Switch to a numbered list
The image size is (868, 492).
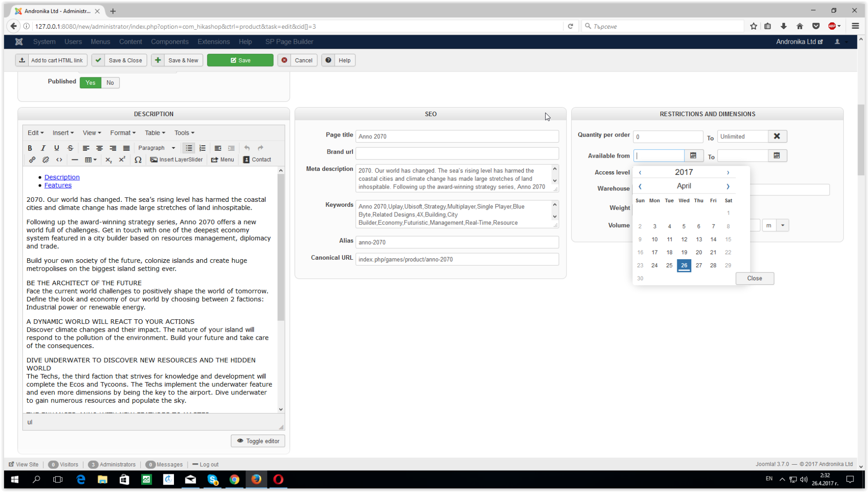click(203, 148)
